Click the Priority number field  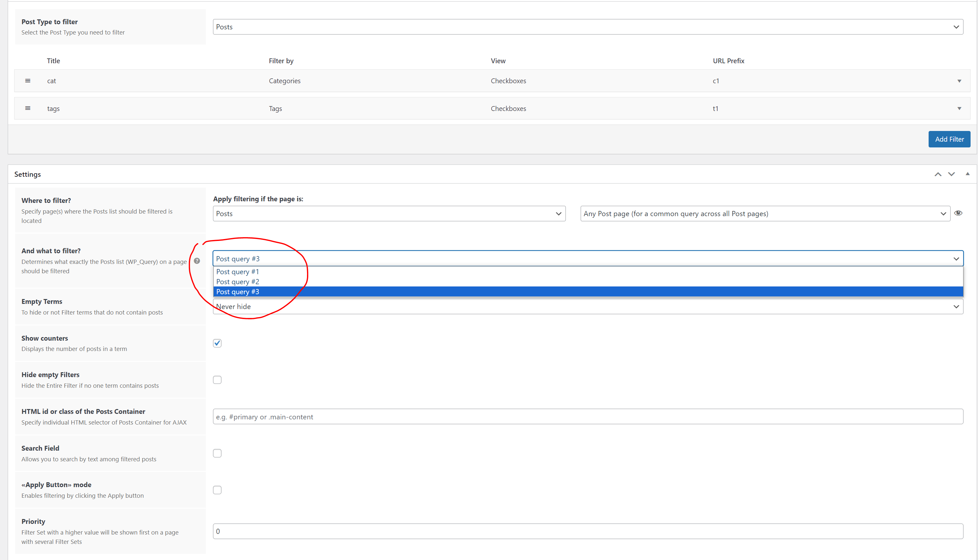(588, 531)
